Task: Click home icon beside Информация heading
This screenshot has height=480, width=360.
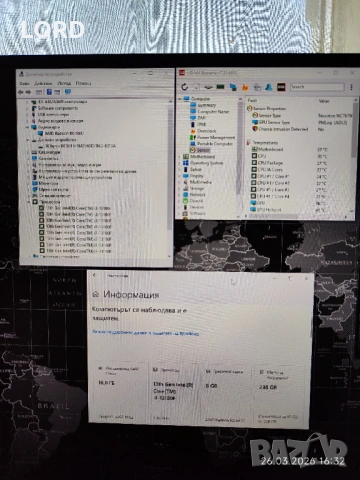Action: (x=96, y=294)
